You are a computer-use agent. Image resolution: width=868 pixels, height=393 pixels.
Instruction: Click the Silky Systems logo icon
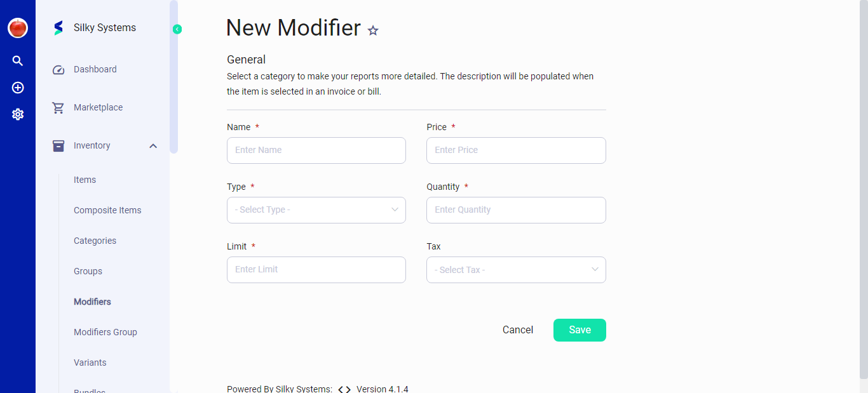pyautogui.click(x=58, y=27)
